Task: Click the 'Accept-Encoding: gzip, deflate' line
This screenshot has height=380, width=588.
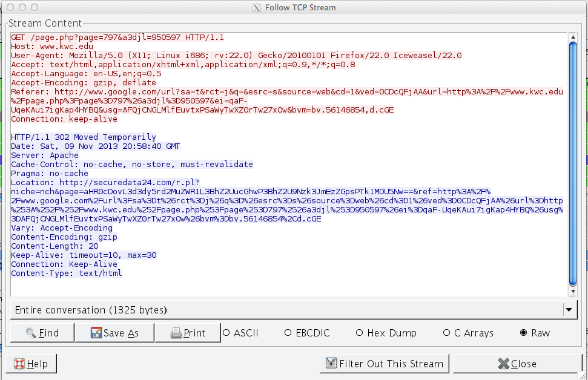Action: pos(83,83)
